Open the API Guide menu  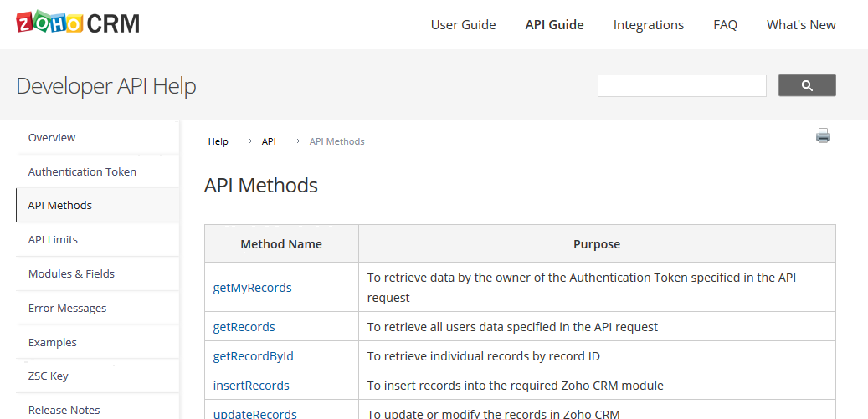tap(555, 25)
